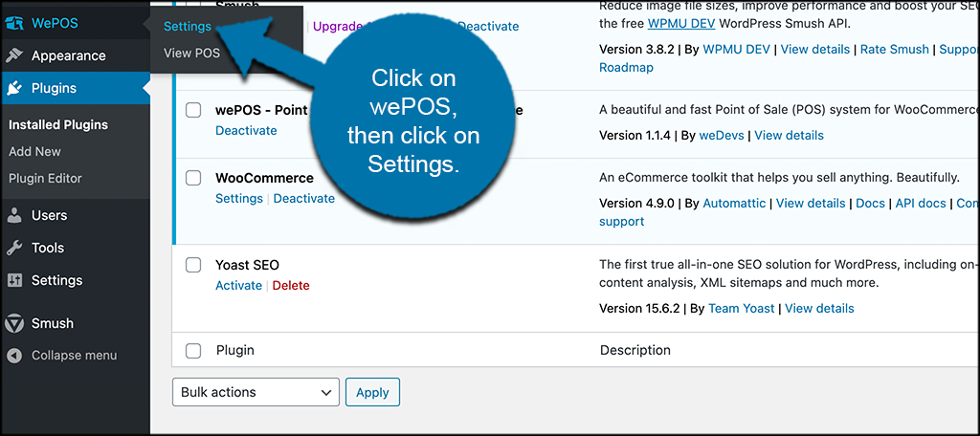Viewport: 980px width, 436px height.
Task: Click the Collapse menu arrow icon
Action: tap(13, 356)
